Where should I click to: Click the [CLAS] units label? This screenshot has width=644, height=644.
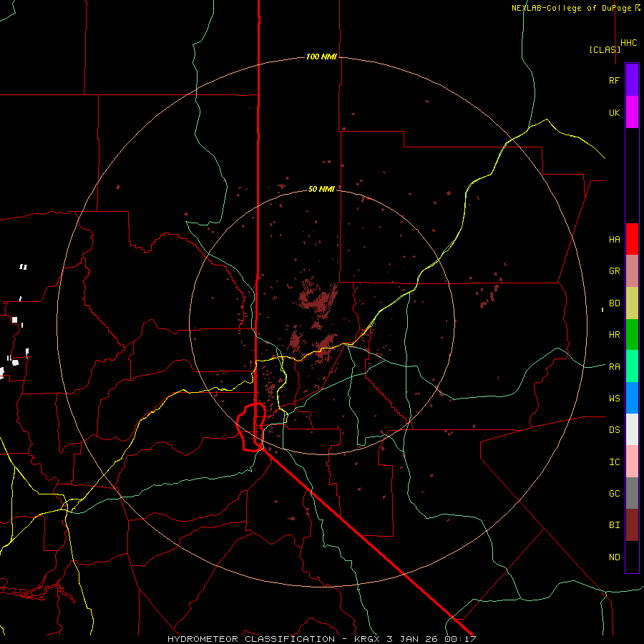tap(605, 49)
